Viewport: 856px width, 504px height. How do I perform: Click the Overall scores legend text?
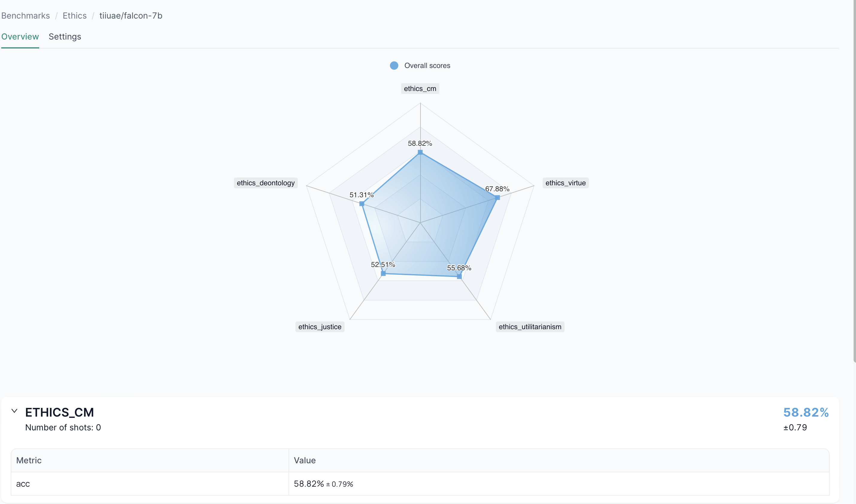pos(427,66)
